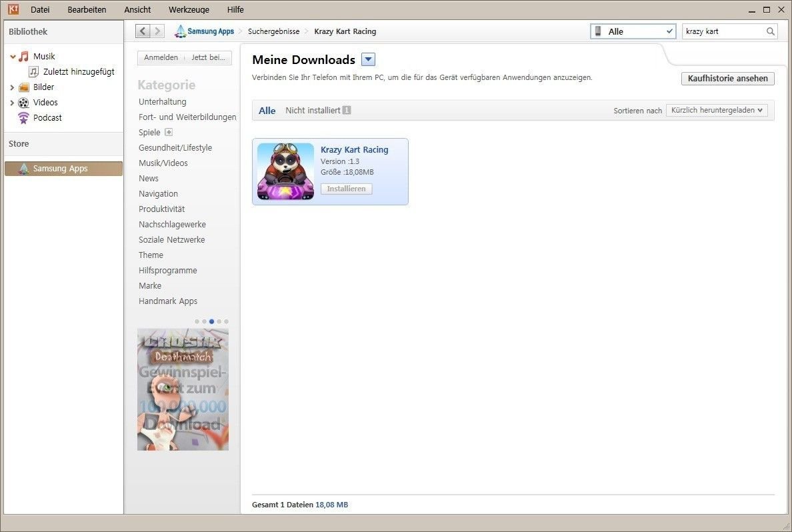Click Suchergebnisse in the breadcrumb
Viewport: 792px width, 532px height.
pyautogui.click(x=274, y=31)
